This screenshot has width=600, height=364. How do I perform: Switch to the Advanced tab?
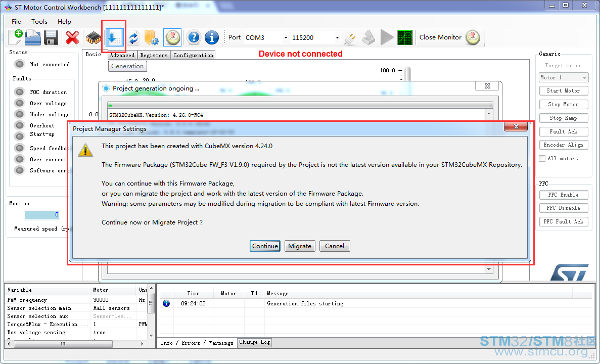122,55
